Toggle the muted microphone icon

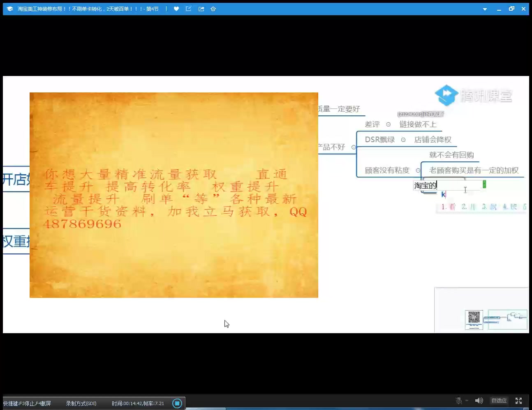tap(459, 401)
